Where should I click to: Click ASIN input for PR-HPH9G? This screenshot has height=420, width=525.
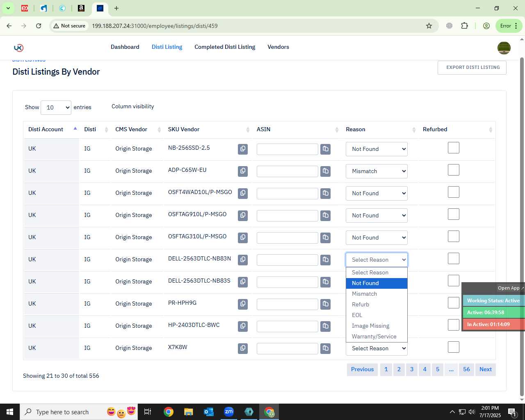288,304
